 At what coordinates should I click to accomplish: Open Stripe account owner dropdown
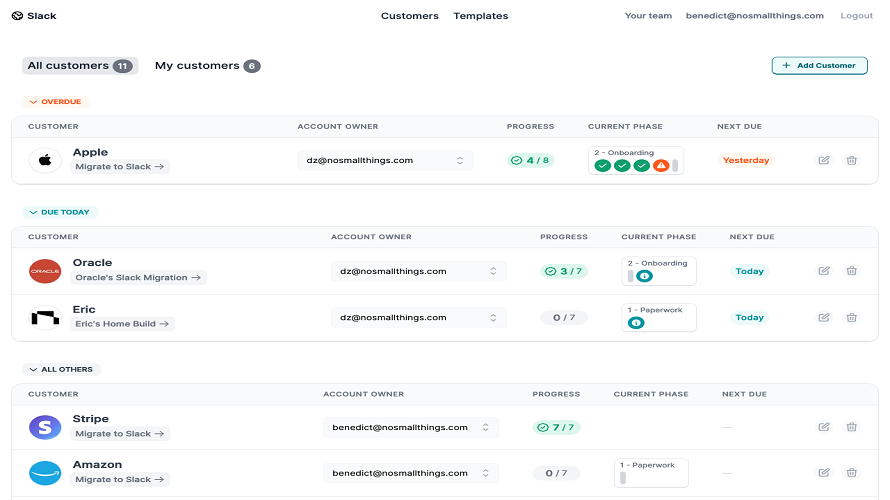point(411,427)
